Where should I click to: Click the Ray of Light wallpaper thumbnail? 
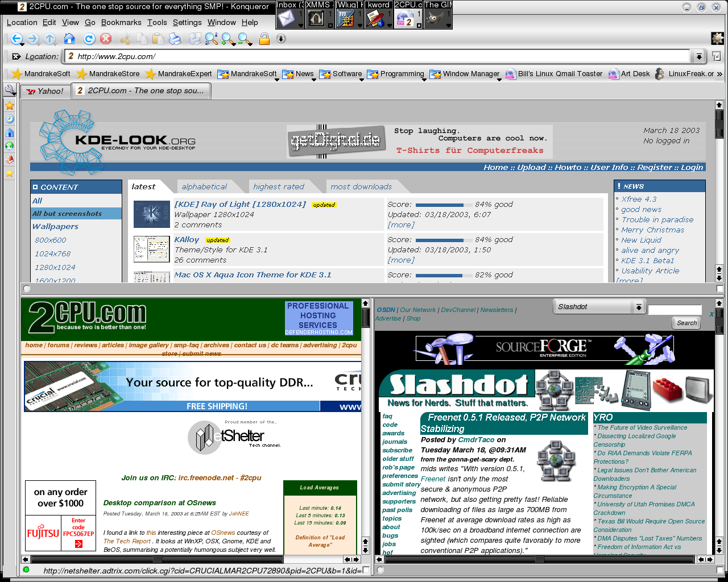152,214
